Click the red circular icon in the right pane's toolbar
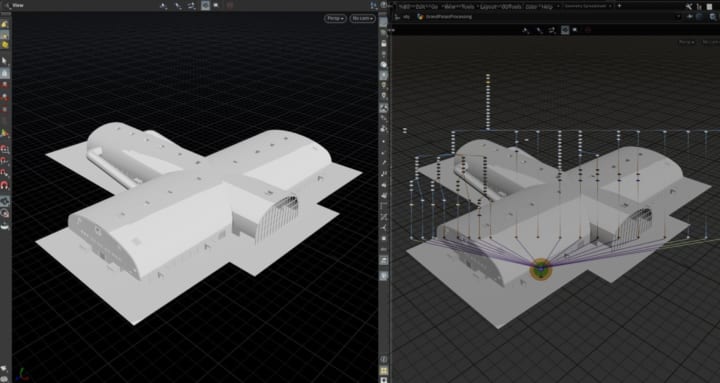Screen dimensions: 720x383 tap(588, 30)
